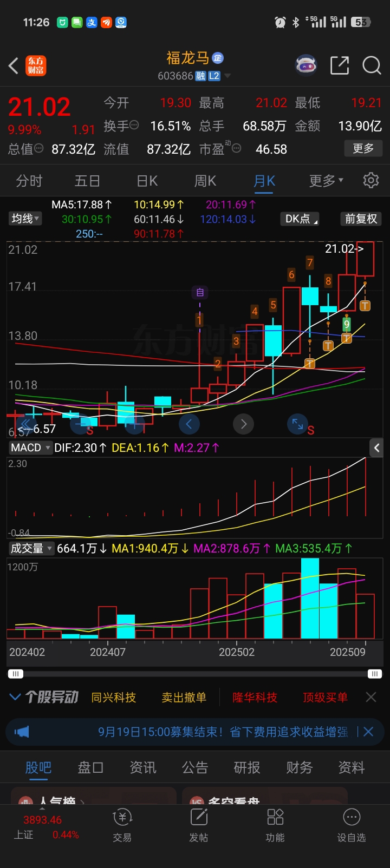
Task: Tap 设自选 add watchlist icon
Action: pos(352,826)
